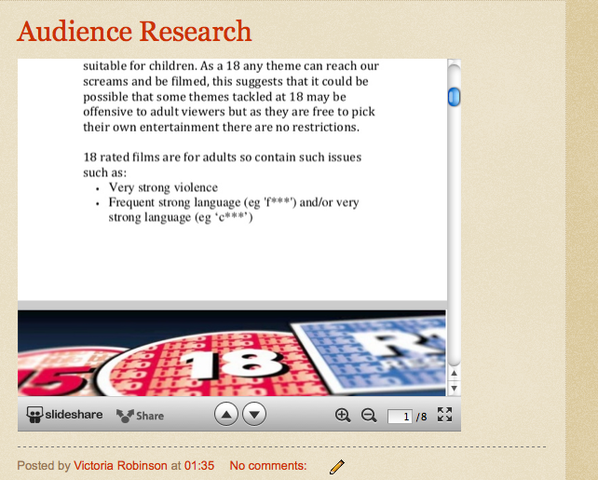
Task: Open the No comments link
Action: 268,466
